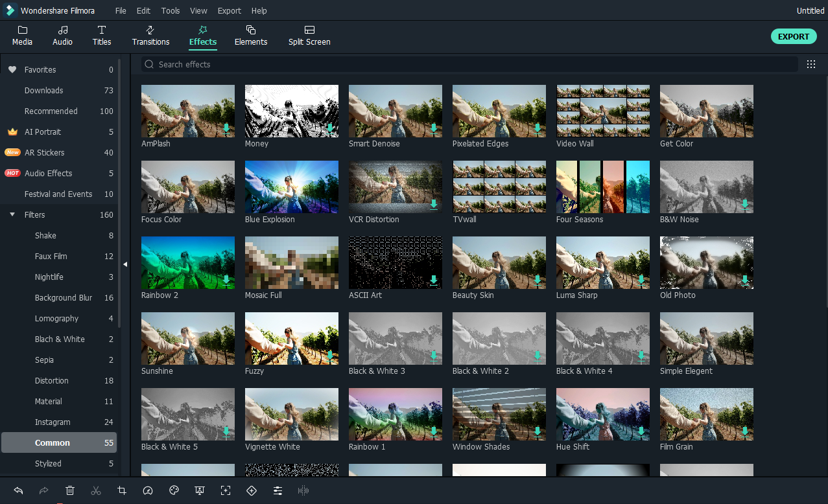Switch to the Audio tab
Screen dimensions: 828x504
click(x=63, y=36)
